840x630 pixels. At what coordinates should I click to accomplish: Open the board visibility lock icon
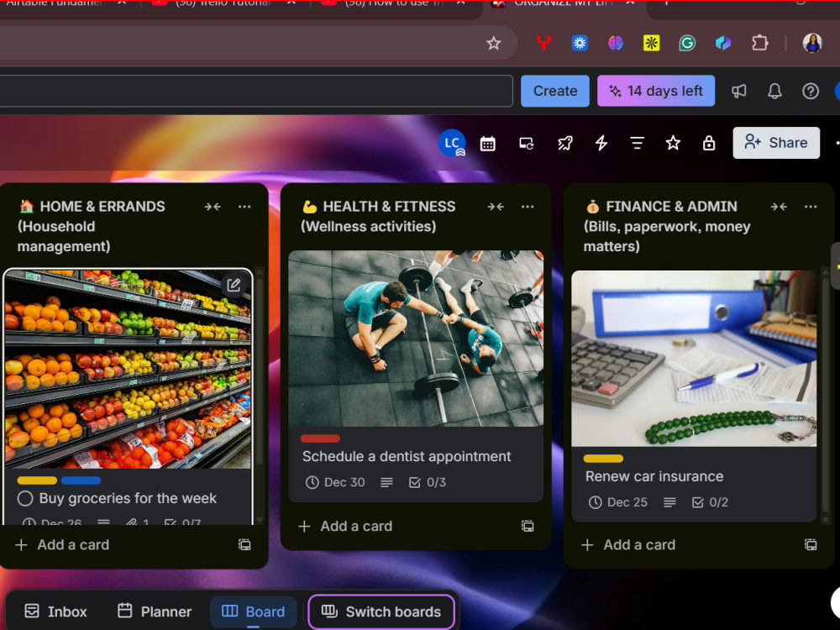(709, 143)
